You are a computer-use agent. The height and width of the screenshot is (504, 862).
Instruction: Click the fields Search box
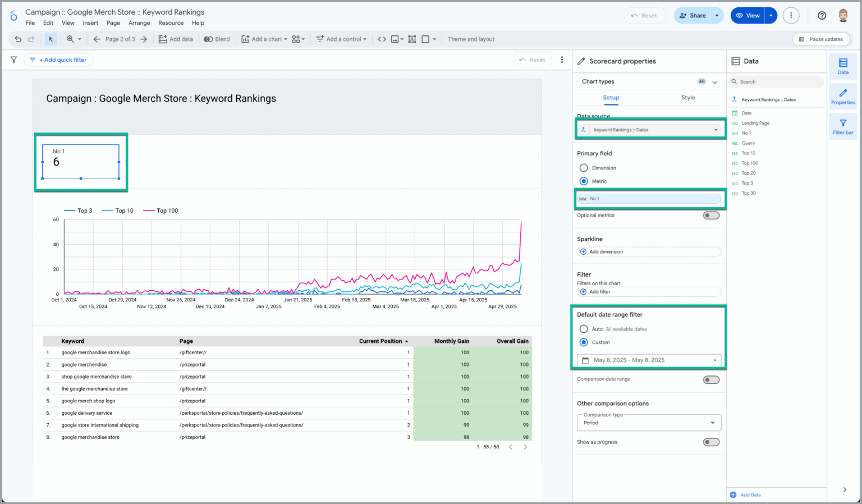point(776,81)
